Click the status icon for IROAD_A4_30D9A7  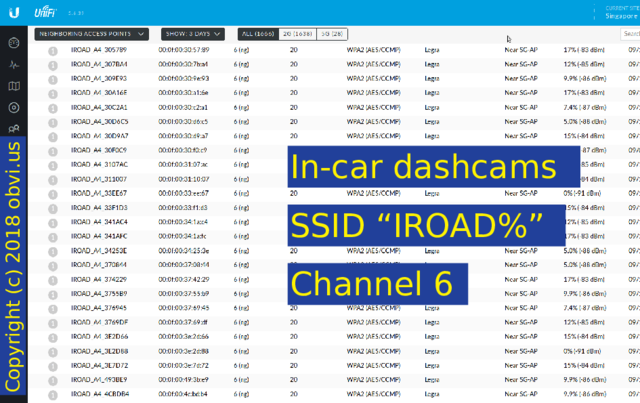click(53, 137)
